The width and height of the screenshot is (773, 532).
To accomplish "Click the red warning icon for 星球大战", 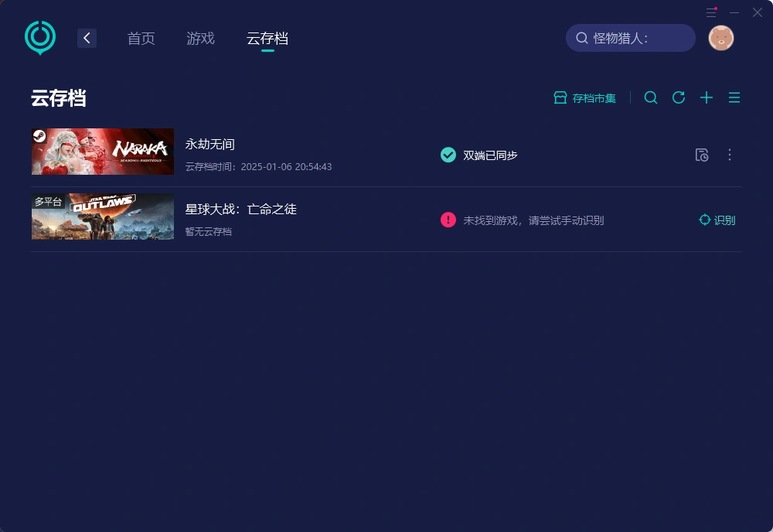I will 448,220.
